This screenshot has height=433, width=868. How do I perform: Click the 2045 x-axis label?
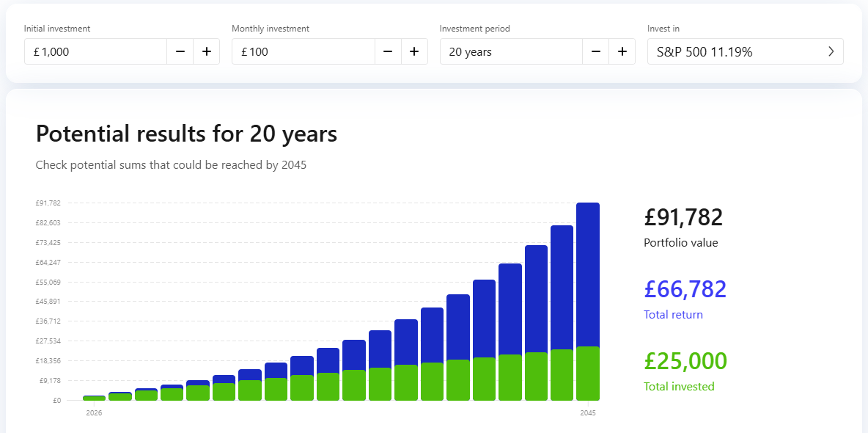(x=588, y=413)
